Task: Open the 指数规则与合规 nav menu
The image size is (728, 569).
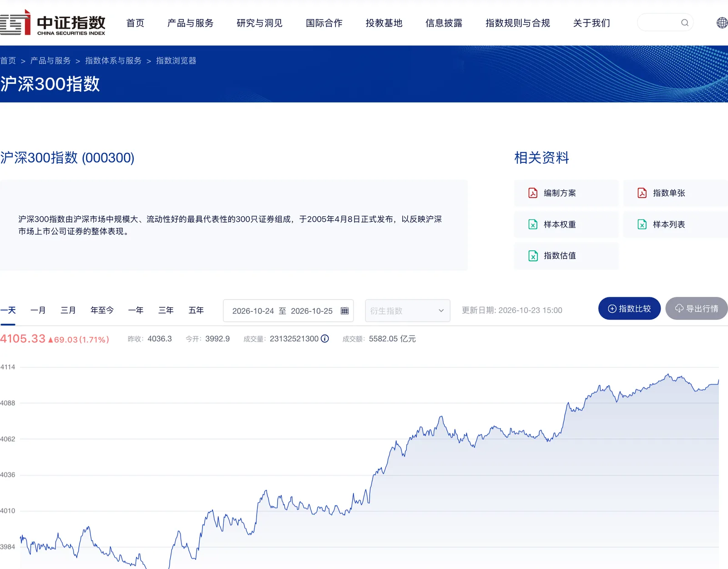Action: (518, 23)
